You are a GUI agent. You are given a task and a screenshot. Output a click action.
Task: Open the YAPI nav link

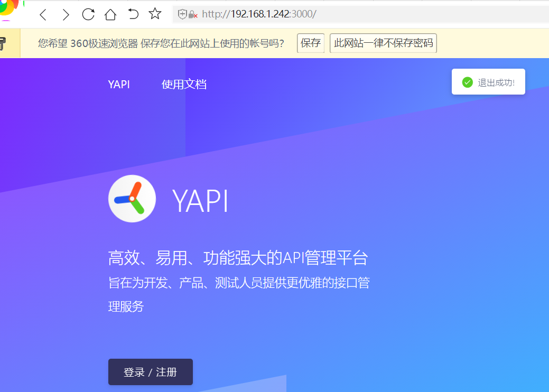point(119,85)
